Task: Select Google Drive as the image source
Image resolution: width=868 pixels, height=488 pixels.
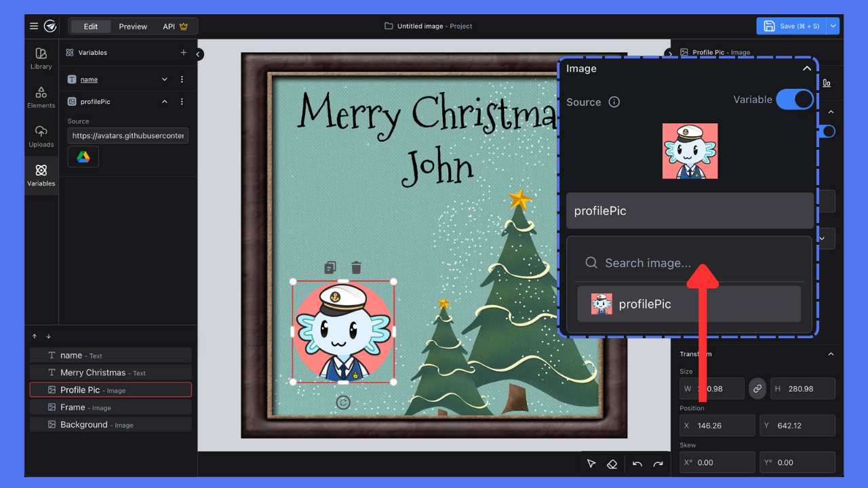Action: [x=83, y=156]
